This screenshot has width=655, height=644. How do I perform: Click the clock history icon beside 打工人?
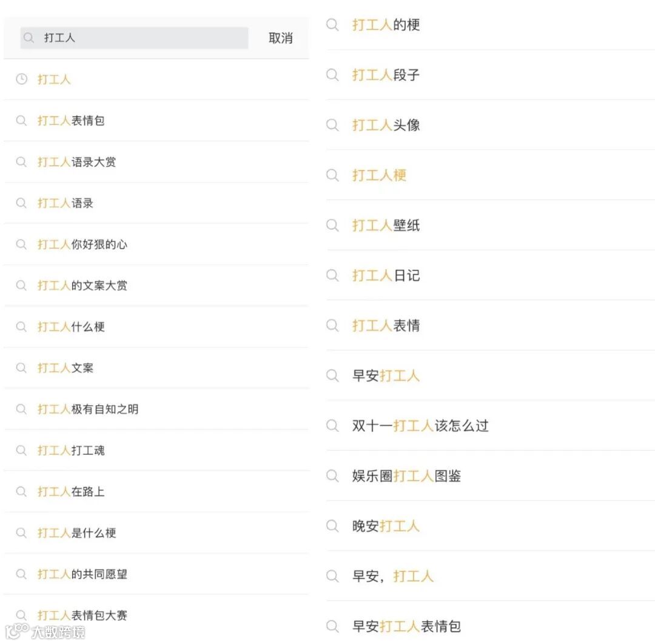(x=22, y=79)
